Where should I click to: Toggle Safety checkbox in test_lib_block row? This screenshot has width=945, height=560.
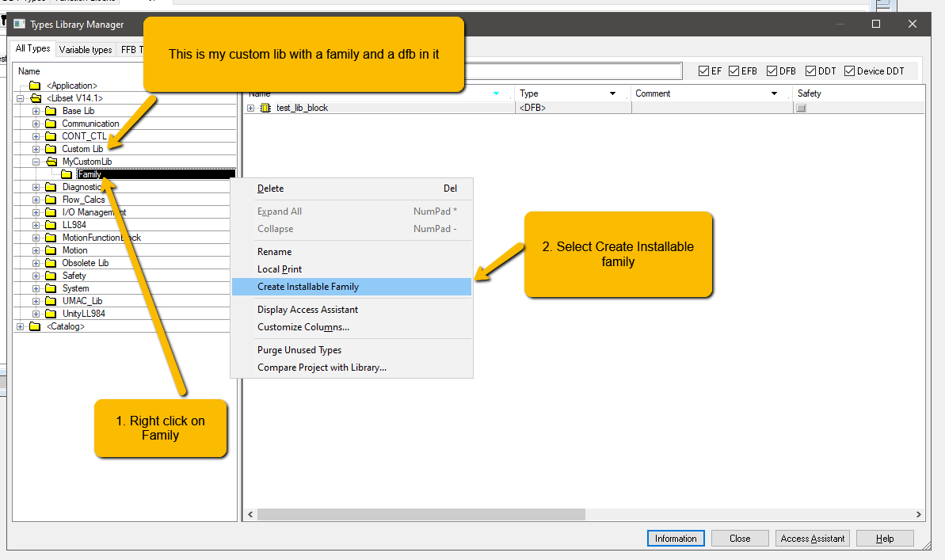(x=801, y=109)
